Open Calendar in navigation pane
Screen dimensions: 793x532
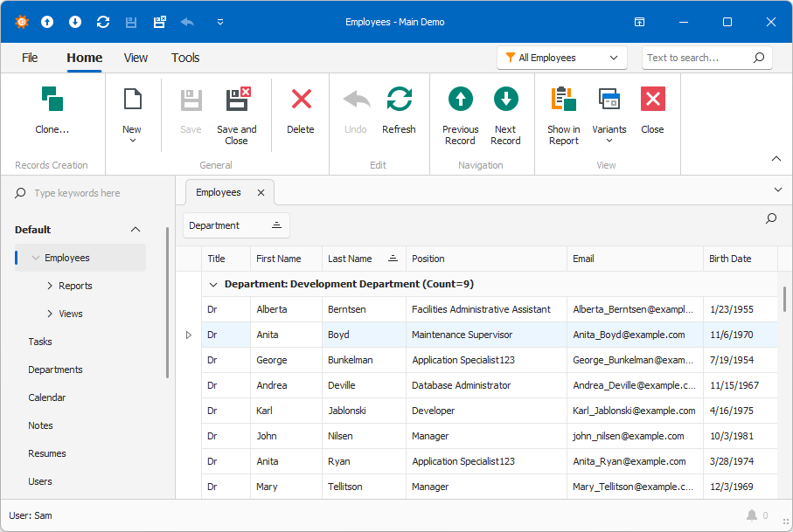click(x=47, y=397)
